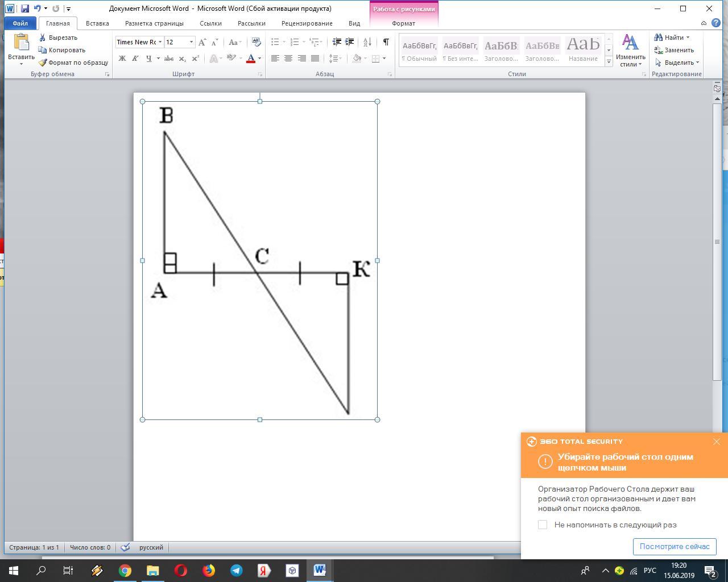Open Word Help question mark icon
Screen dimensions: 728x582
(716, 23)
